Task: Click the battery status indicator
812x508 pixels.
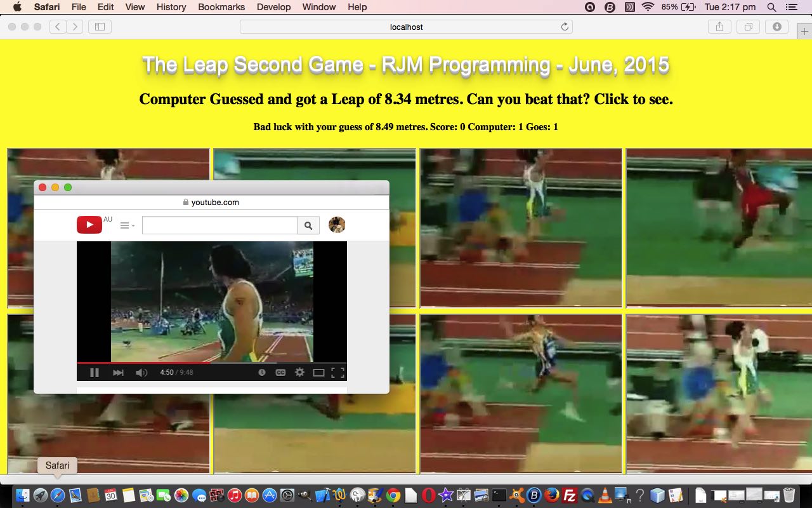Action: (x=679, y=7)
